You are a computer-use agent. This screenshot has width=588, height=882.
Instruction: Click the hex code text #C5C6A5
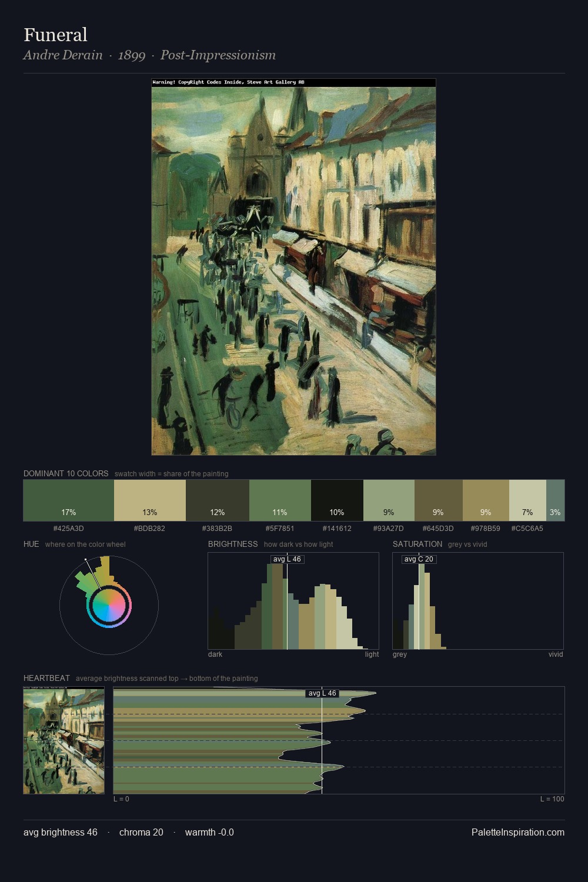(527, 529)
